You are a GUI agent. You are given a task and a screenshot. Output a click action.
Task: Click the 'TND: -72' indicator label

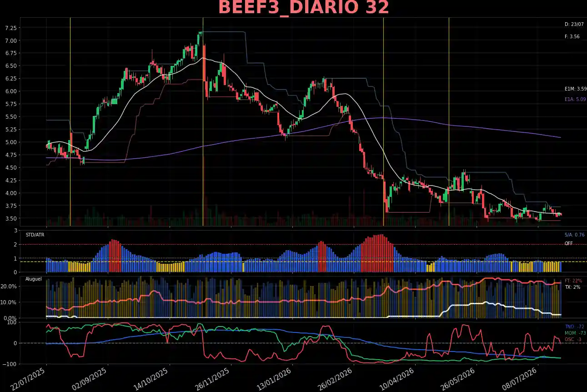pos(574,327)
